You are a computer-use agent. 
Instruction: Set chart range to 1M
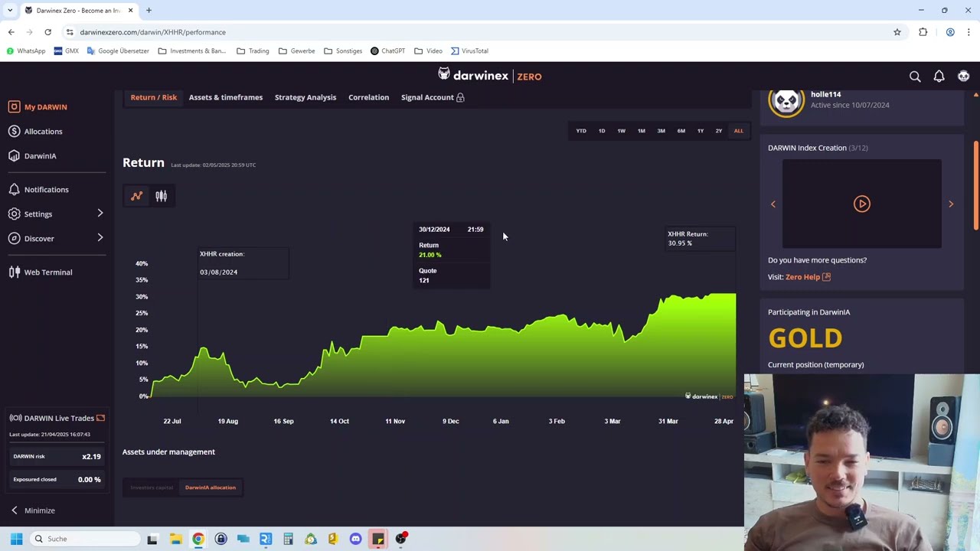coord(642,131)
